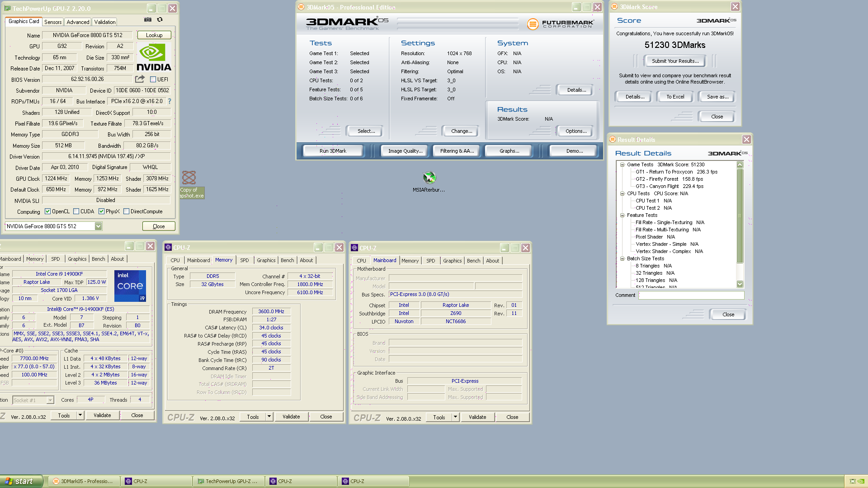This screenshot has height=488, width=868.
Task: Uncheck the PhysX checkbox
Action: 101,211
